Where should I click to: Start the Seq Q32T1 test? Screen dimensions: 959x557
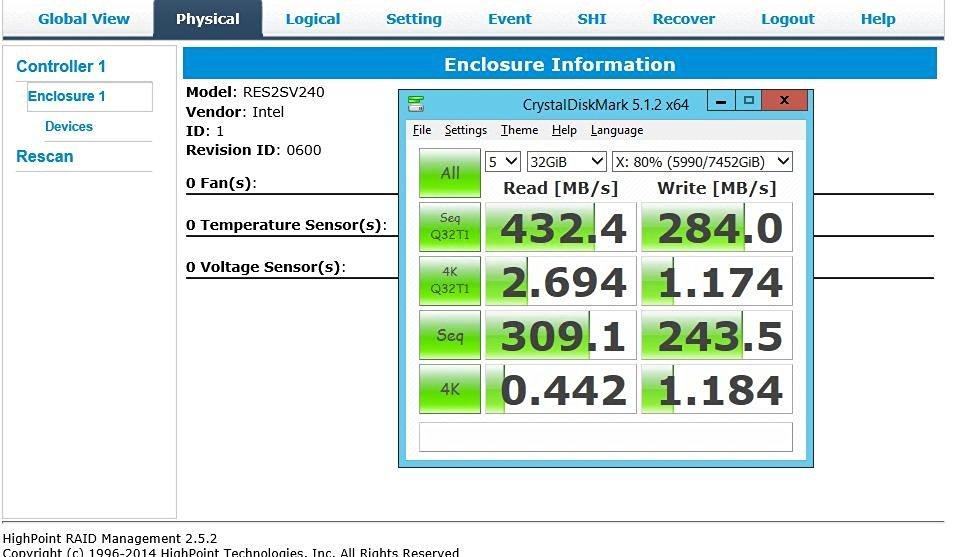coord(450,227)
